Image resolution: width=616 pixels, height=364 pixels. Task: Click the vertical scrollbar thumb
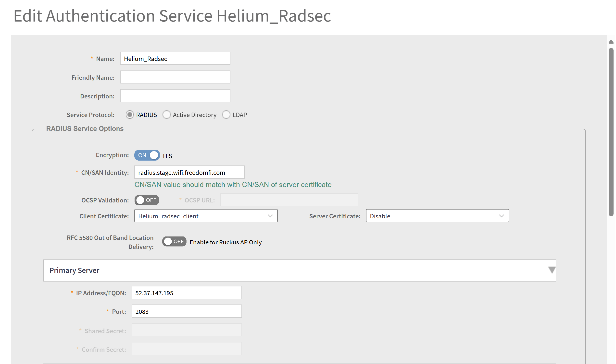coord(611,132)
